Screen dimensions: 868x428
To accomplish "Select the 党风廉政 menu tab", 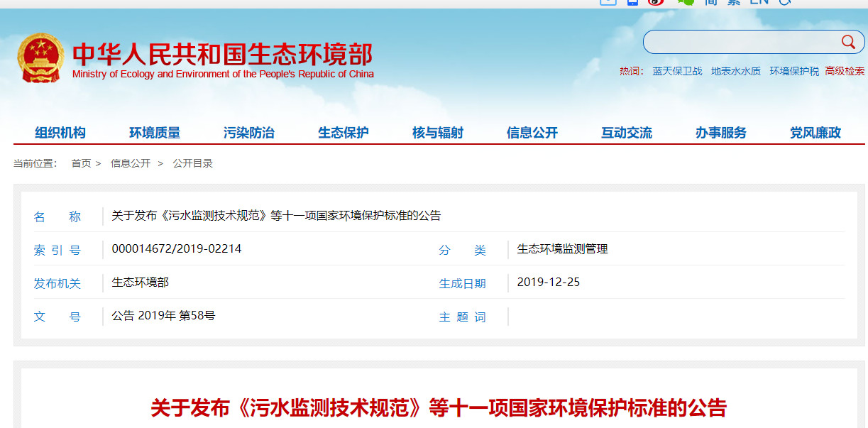I will click(815, 132).
